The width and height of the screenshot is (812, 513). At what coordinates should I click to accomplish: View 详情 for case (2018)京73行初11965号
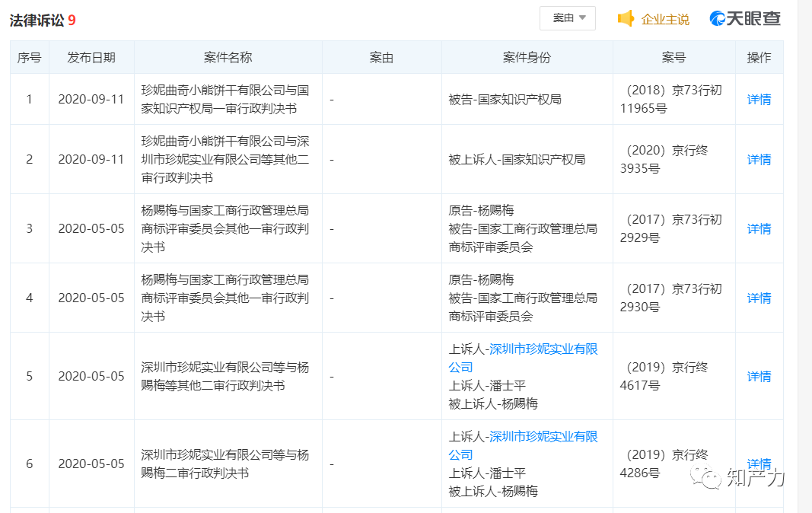[759, 99]
